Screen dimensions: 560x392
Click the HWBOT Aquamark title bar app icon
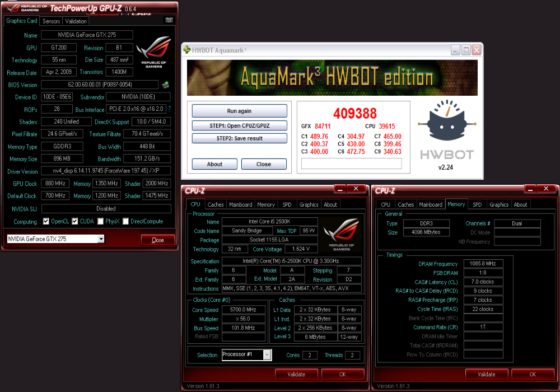pos(187,50)
